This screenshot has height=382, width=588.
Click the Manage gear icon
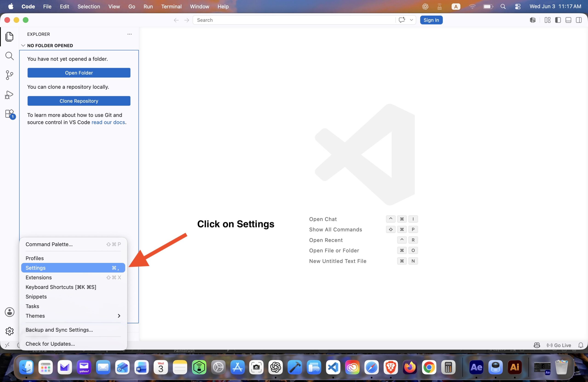tap(10, 331)
